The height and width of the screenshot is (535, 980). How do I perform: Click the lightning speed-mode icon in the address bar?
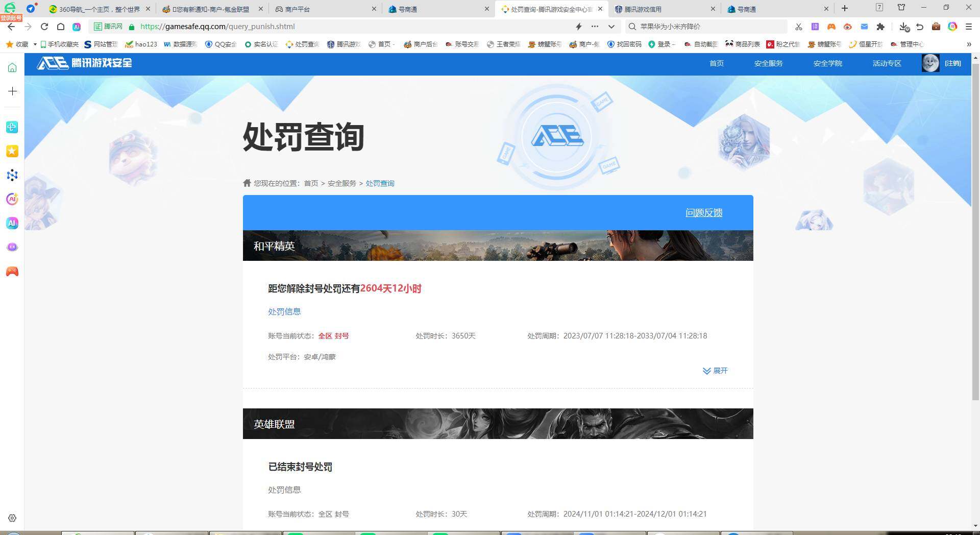579,27
